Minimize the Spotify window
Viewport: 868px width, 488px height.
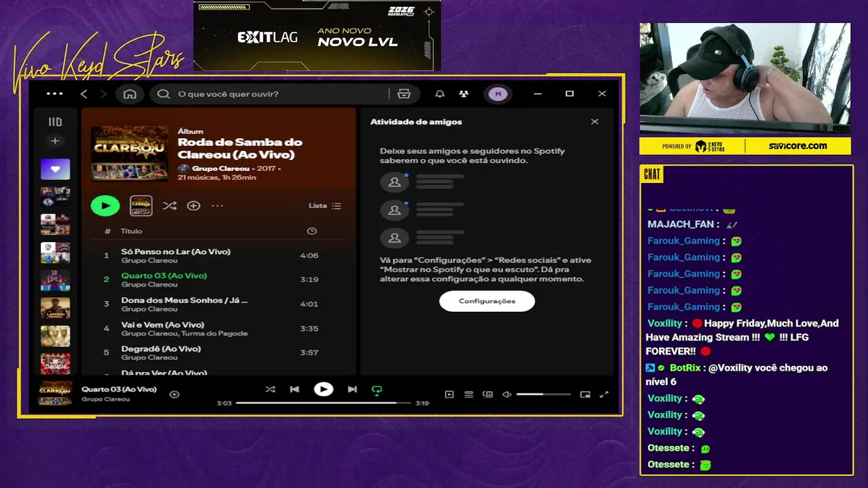pos(538,94)
